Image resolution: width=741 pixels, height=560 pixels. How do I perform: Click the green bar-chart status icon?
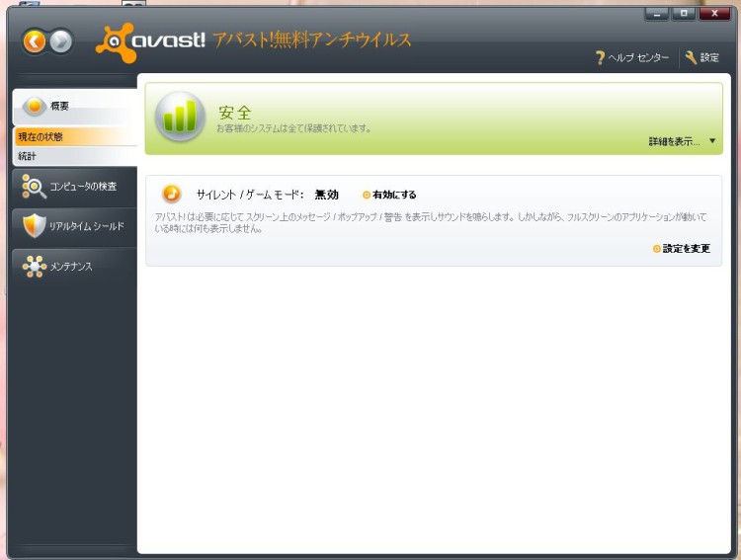tap(180, 117)
